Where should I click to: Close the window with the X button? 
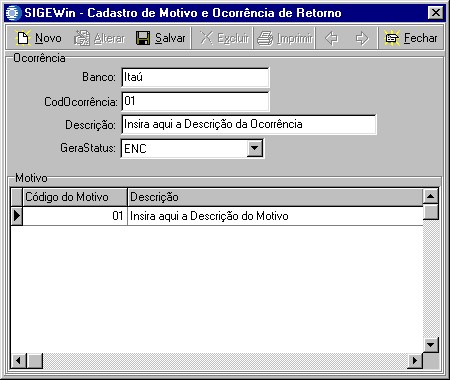click(x=435, y=13)
